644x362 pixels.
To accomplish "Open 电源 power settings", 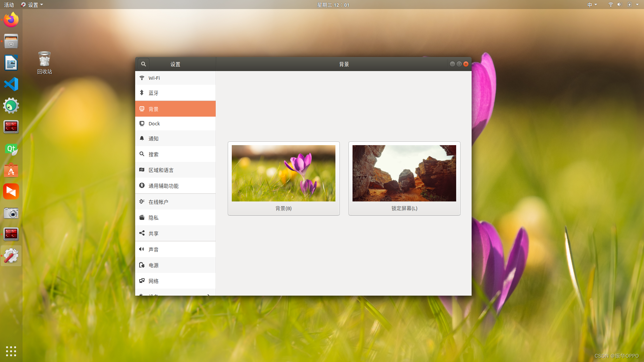I will coord(175,265).
